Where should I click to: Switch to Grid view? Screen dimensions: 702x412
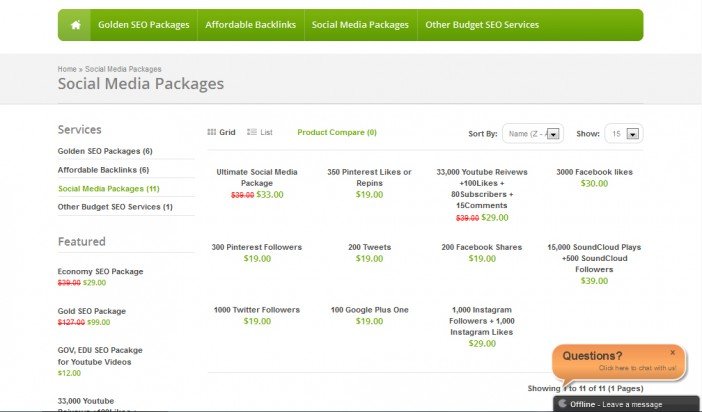pos(222,132)
